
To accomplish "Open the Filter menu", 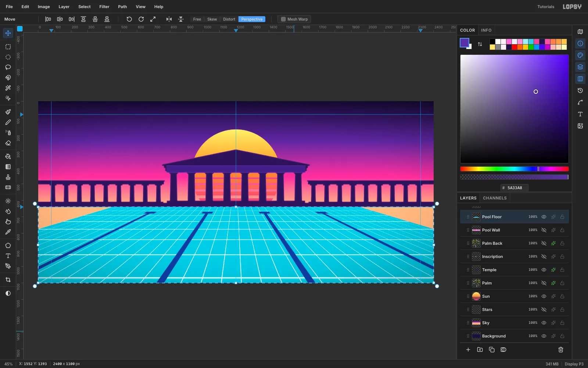I will 104,7.
